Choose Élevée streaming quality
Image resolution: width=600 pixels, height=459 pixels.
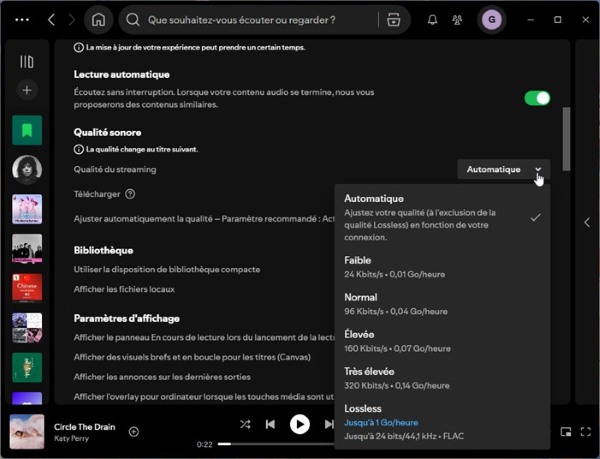pyautogui.click(x=442, y=341)
